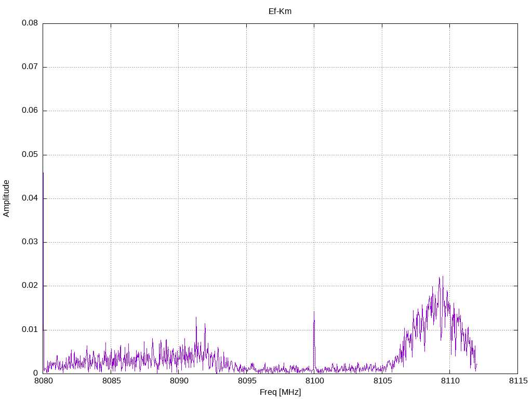Click the 0.08 y-axis tick label
The width and height of the screenshot is (532, 399).
(30, 23)
